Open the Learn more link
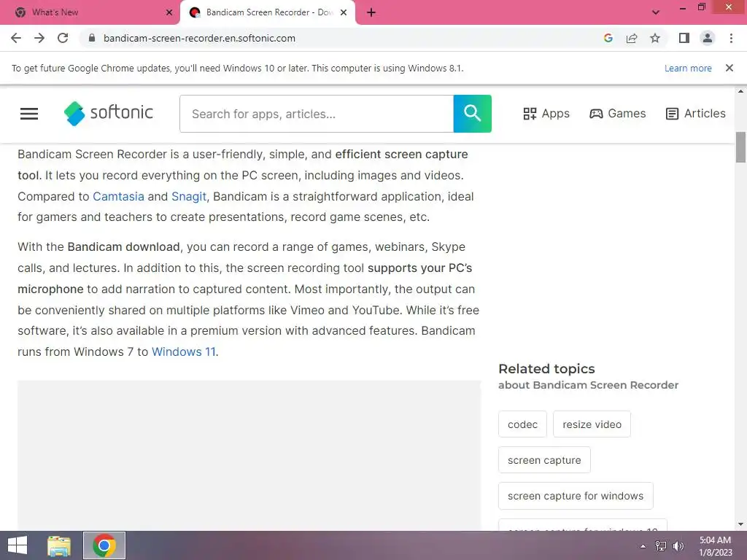This screenshot has width=747, height=560. [x=688, y=68]
